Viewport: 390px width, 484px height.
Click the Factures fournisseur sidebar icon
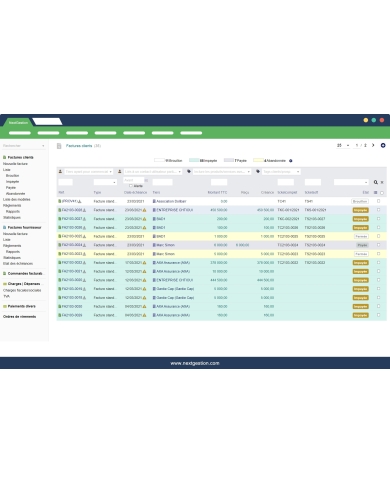tap(5, 227)
